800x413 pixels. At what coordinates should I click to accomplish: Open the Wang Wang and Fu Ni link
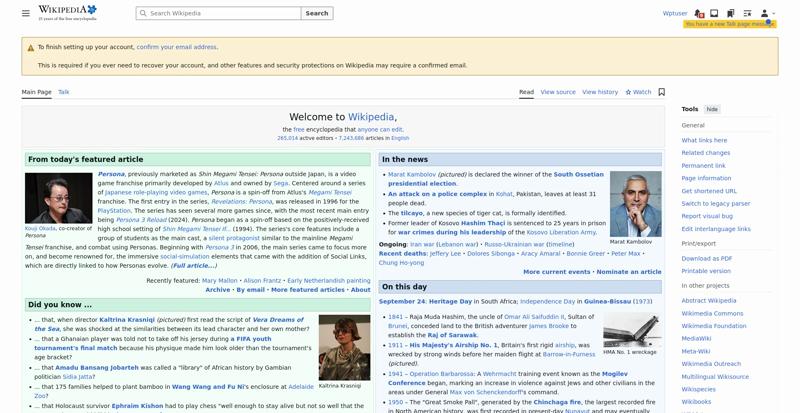tap(208, 387)
